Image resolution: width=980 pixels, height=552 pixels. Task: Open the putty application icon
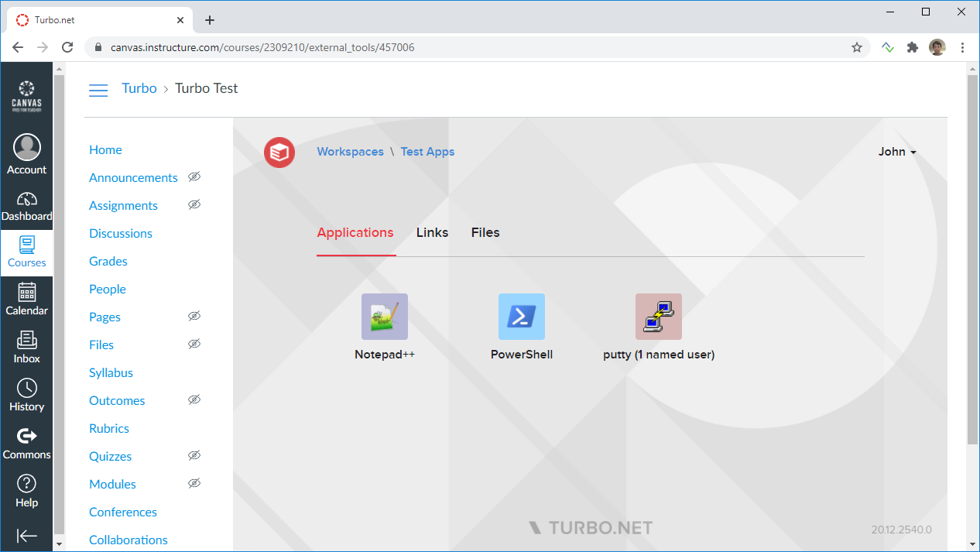coord(659,317)
